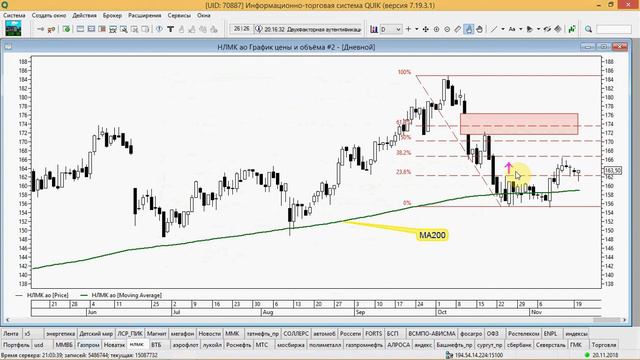640x360 pixels.
Task: Switch to the ВСМПО-АВИСМА tab
Action: click(432, 334)
